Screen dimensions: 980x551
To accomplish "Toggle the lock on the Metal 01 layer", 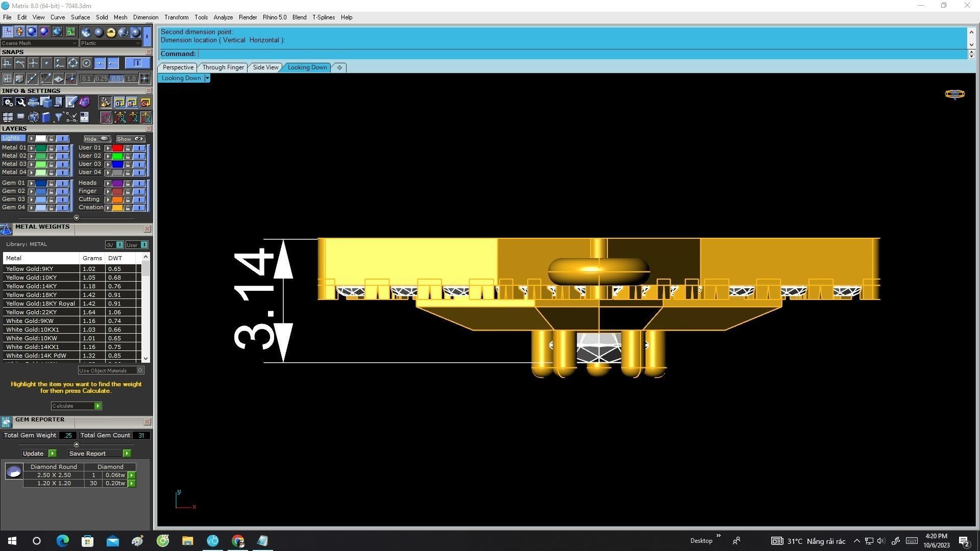I will click(x=51, y=148).
